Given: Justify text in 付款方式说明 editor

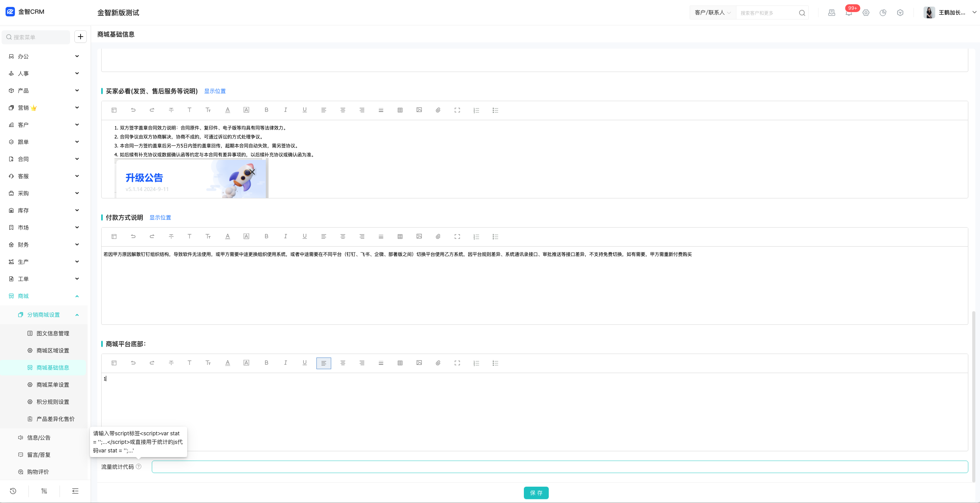Looking at the screenshot, I should coord(381,237).
